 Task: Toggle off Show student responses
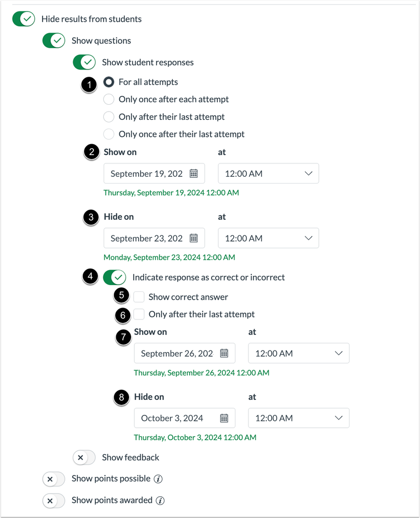coord(85,62)
